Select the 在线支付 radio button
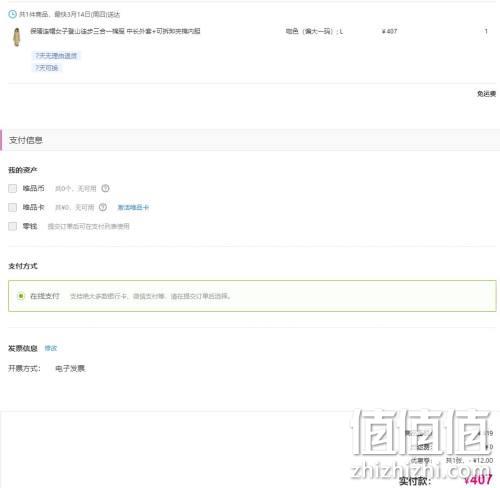Screen dimensions: 500x488 click(x=21, y=296)
